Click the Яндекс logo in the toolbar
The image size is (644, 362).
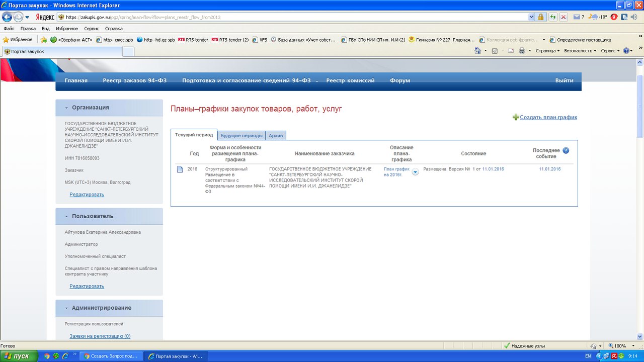tap(45, 17)
